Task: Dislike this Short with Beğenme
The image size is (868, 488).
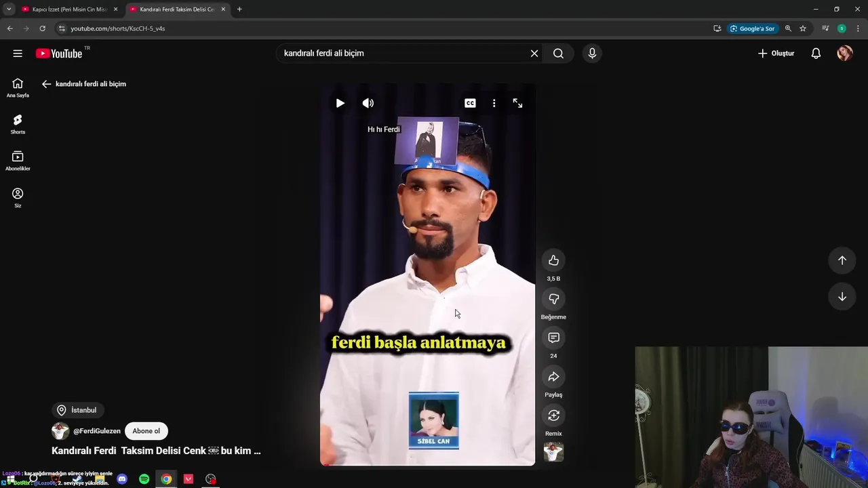Action: [x=553, y=299]
